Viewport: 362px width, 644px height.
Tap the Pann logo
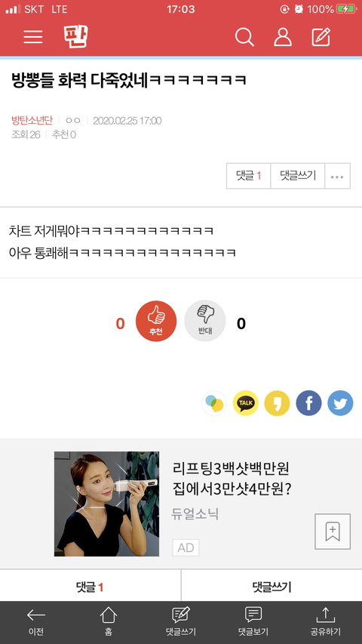(76, 37)
